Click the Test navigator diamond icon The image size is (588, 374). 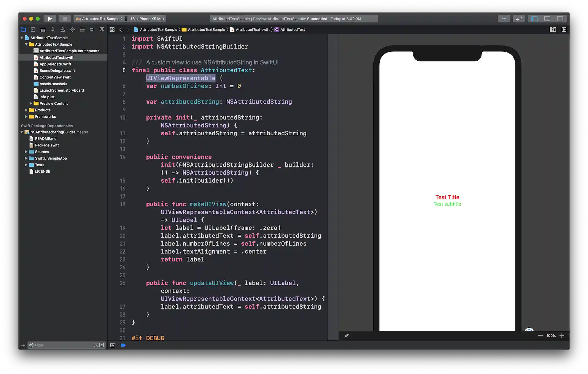coord(72,29)
